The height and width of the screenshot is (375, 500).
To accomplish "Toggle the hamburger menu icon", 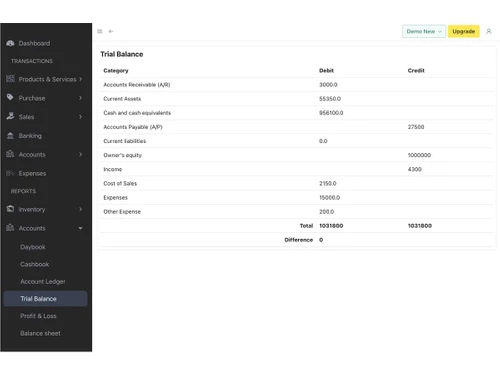I will 100,31.
